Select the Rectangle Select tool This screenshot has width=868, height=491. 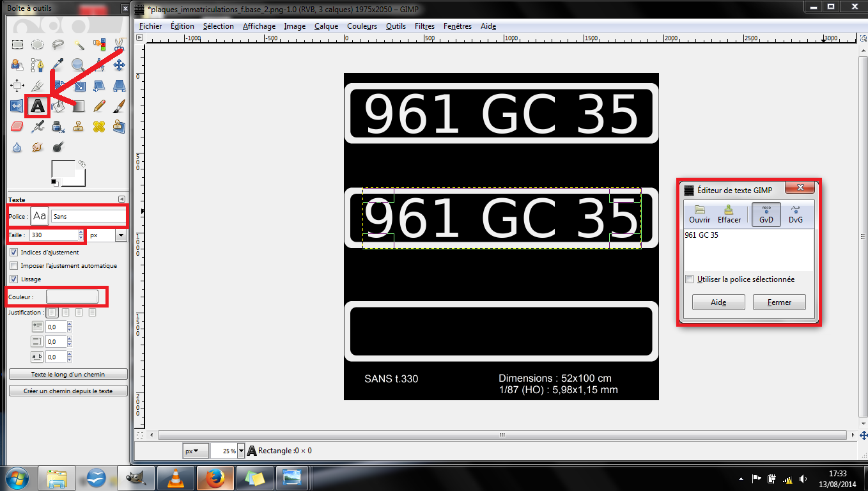pos(17,45)
